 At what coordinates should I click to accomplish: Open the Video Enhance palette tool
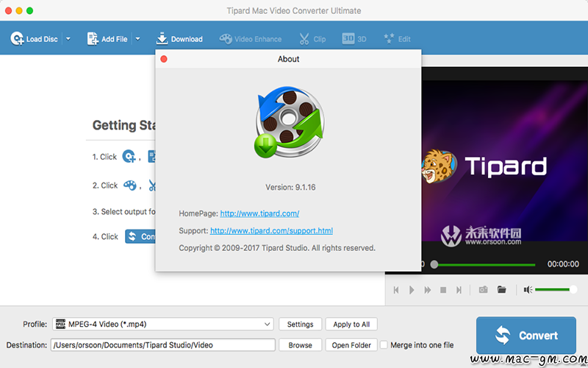(x=251, y=39)
